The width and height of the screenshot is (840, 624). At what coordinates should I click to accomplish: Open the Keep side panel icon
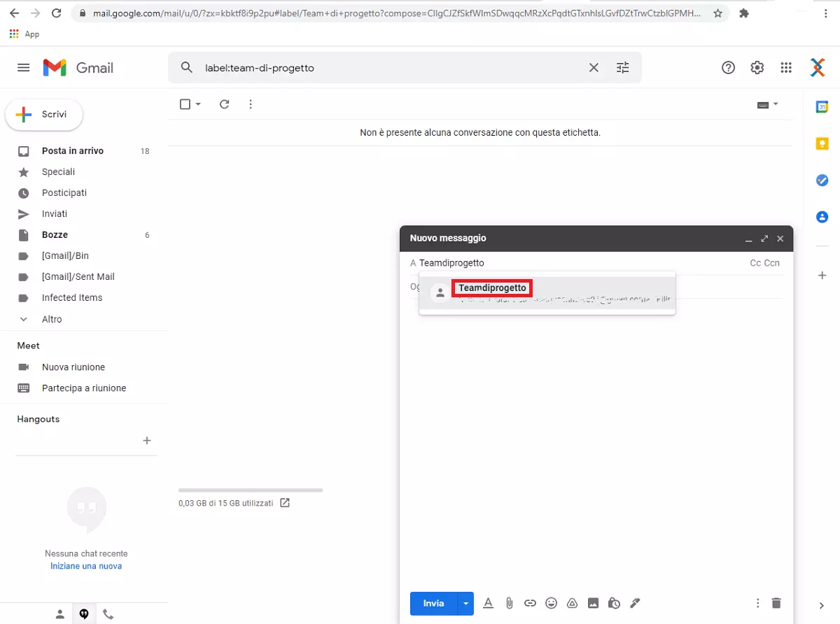tap(822, 143)
